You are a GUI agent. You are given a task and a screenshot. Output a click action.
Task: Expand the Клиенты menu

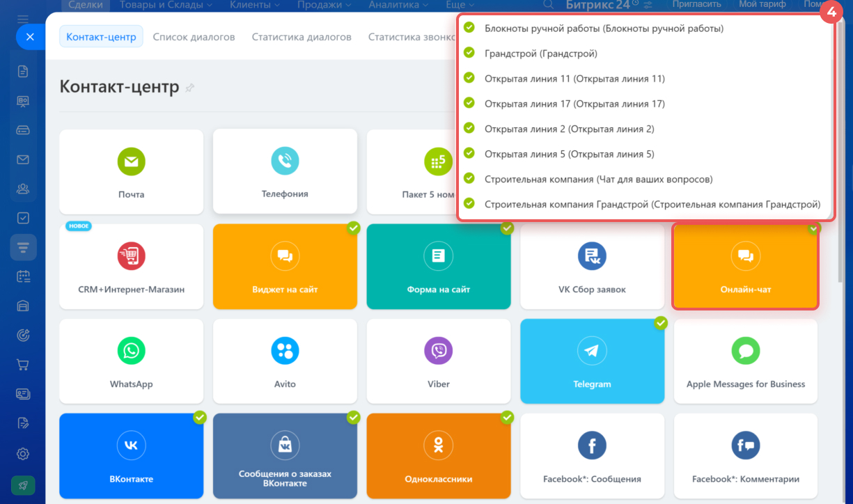254,5
